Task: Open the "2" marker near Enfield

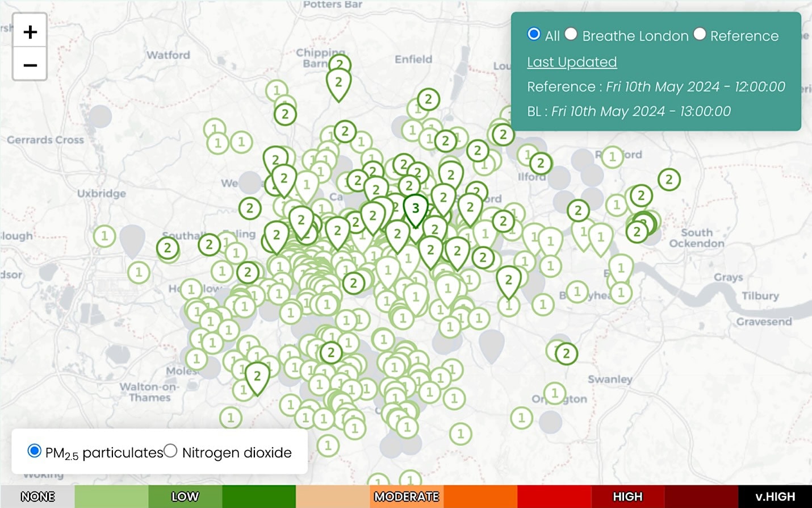Action: point(428,101)
